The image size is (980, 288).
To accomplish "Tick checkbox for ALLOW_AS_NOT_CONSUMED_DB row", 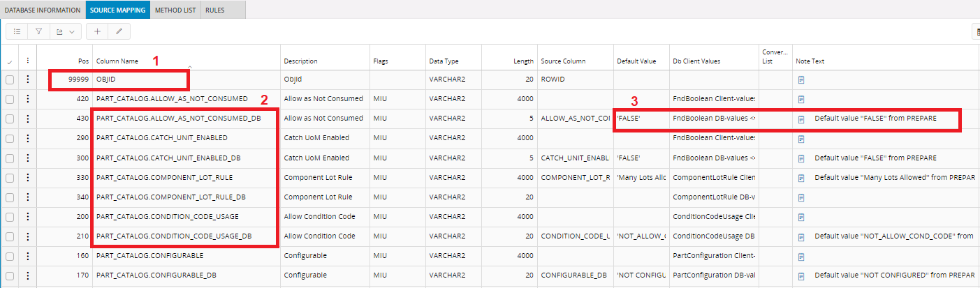I will point(10,119).
